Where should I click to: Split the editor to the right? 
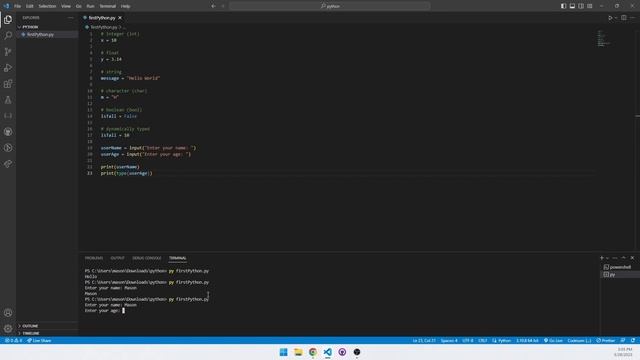tap(624, 18)
